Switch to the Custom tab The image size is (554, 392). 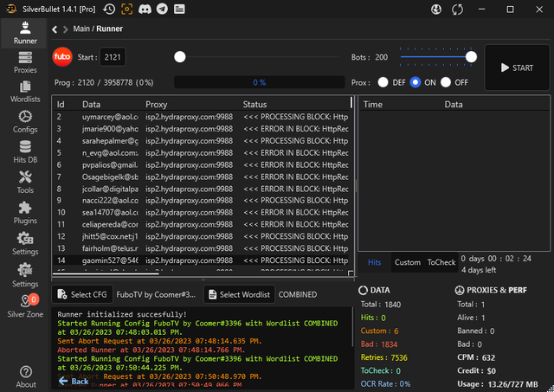[407, 262]
